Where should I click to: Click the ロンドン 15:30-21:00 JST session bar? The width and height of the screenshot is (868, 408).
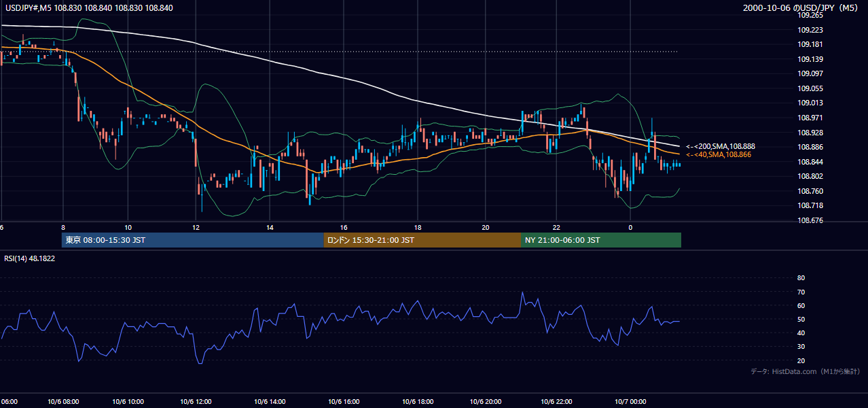(422, 240)
